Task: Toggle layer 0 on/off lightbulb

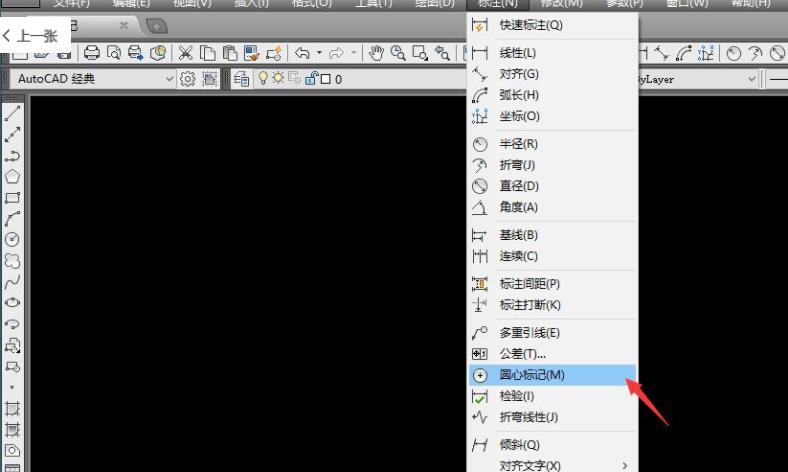Action: tap(263, 78)
